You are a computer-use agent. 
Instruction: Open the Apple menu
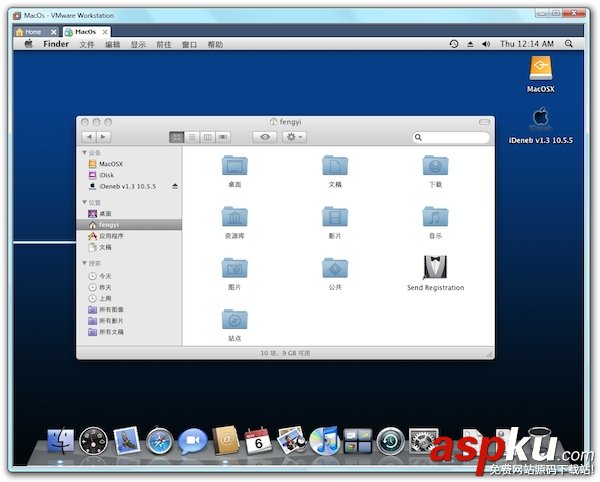(x=29, y=44)
